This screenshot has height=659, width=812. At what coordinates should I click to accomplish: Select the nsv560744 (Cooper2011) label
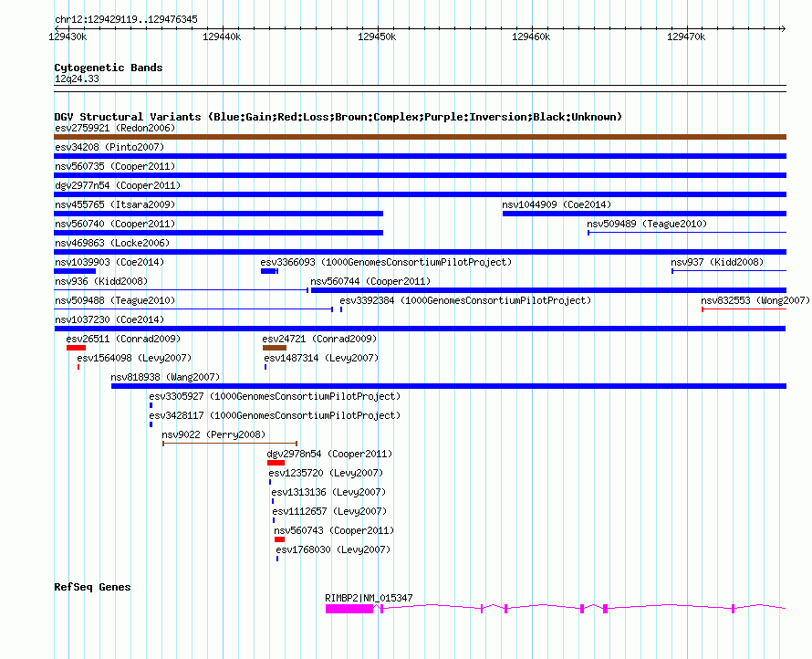point(370,281)
